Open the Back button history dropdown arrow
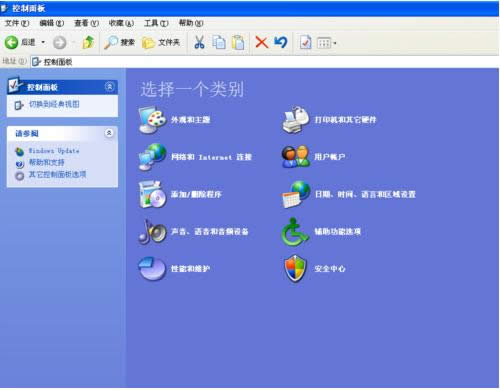The height and width of the screenshot is (390, 500). pyautogui.click(x=43, y=42)
